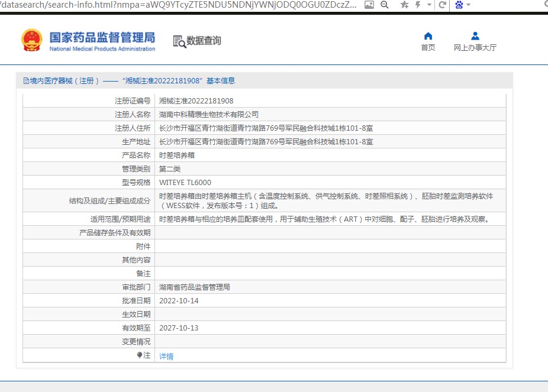Go to 首页 via the house icon

(x=428, y=36)
